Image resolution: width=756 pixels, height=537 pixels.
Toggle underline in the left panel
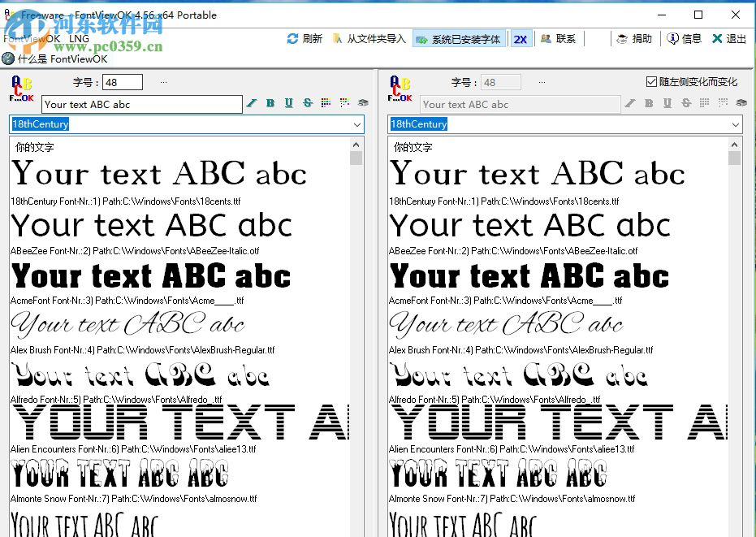pyautogui.click(x=289, y=102)
